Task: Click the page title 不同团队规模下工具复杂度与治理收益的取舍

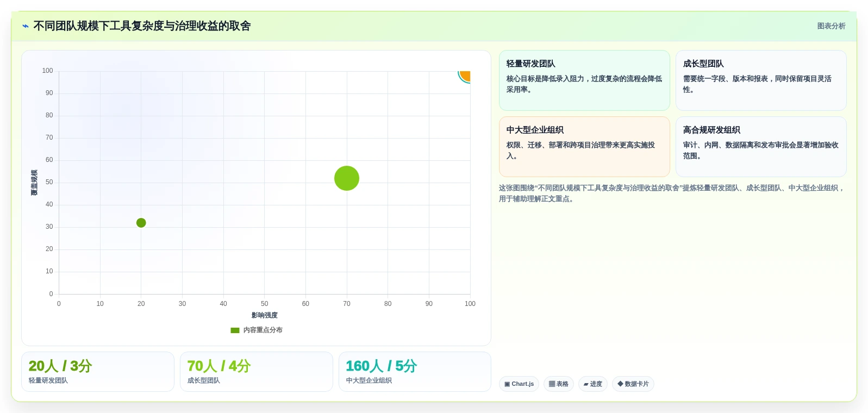Action: tap(142, 26)
